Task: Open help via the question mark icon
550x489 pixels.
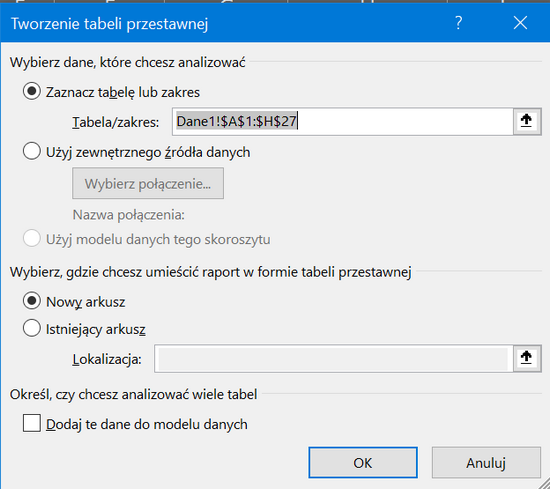Action: 458,23
